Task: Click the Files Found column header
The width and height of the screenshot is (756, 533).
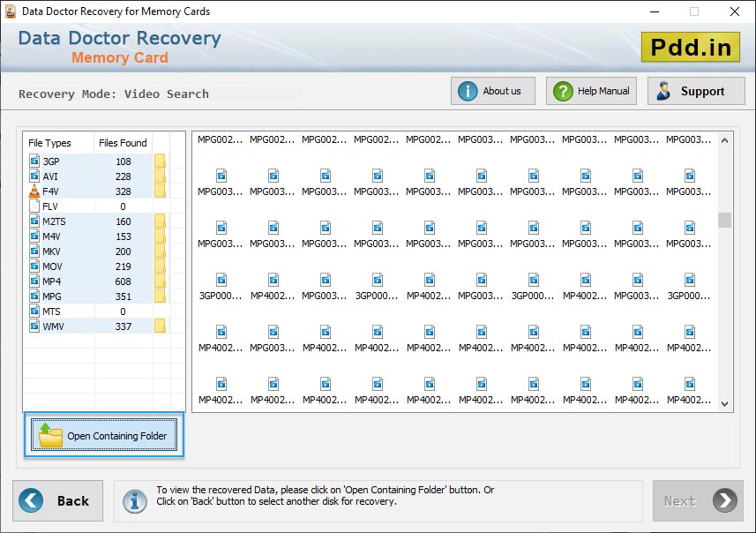Action: click(123, 143)
